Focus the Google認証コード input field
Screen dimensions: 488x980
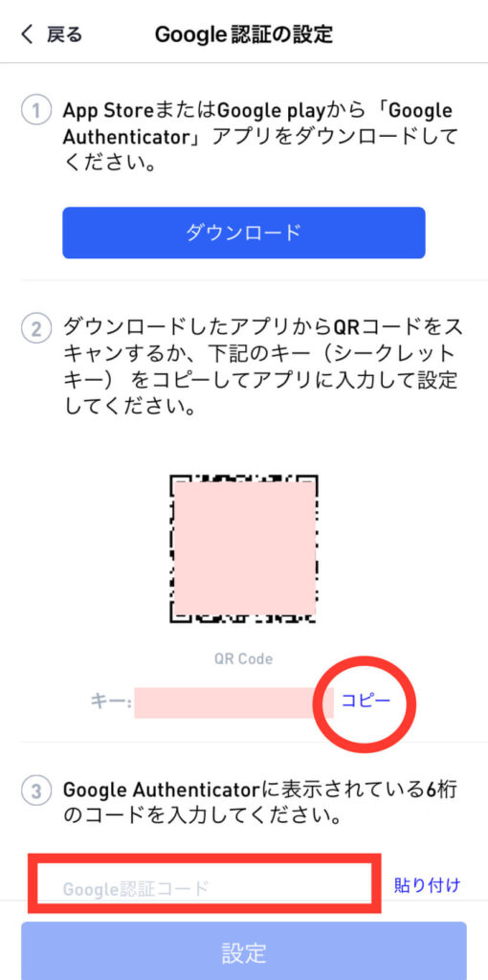[205, 888]
